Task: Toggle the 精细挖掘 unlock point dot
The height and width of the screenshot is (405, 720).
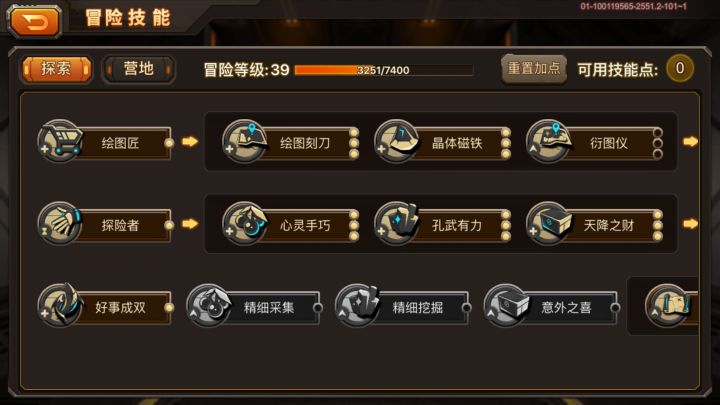Action: coord(466,308)
